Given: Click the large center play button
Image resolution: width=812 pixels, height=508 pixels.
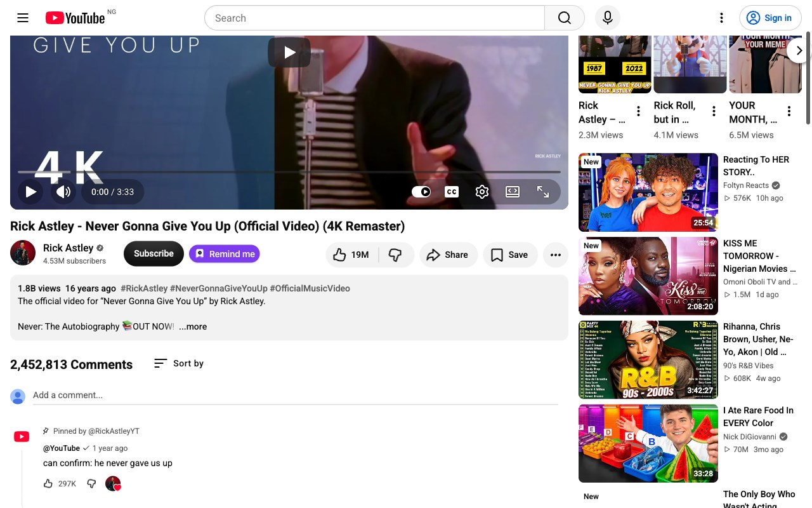Looking at the screenshot, I should pos(289,52).
